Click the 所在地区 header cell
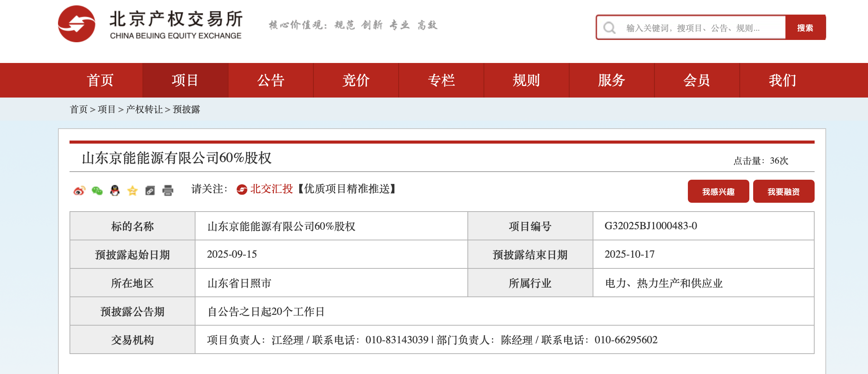The height and width of the screenshot is (374, 868). 133,283
